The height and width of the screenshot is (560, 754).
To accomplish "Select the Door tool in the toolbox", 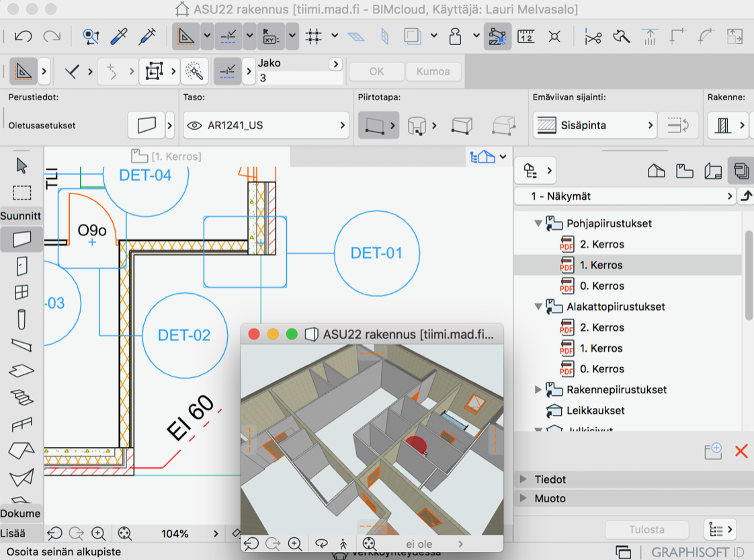I will coord(22,266).
